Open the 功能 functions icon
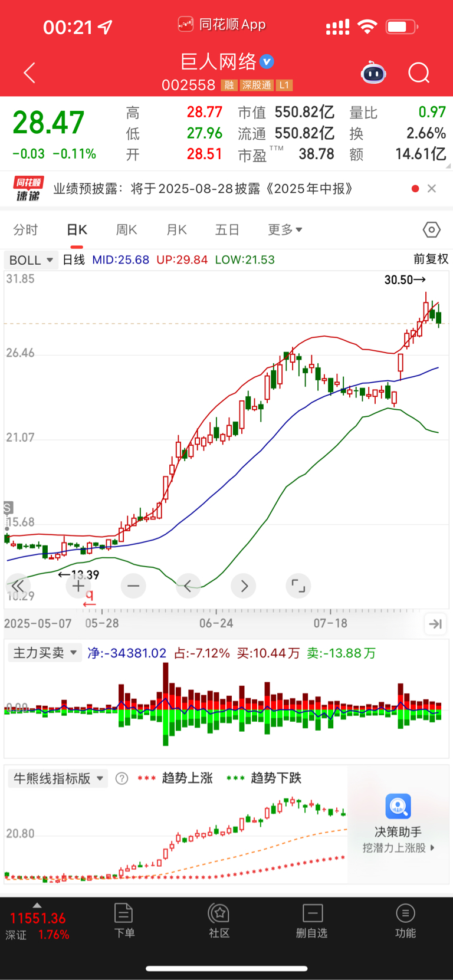 (x=405, y=920)
